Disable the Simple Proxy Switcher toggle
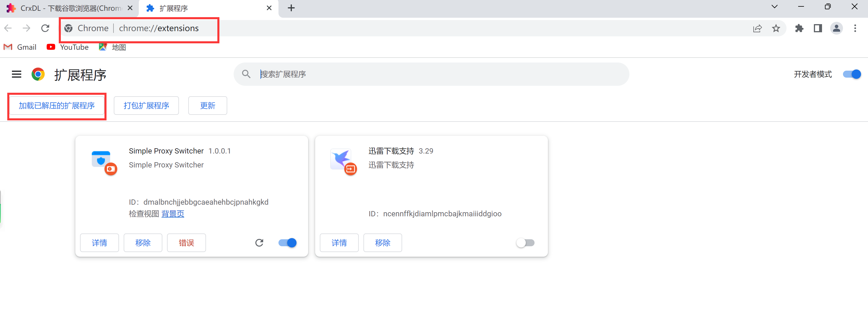This screenshot has width=868, height=323. [287, 242]
